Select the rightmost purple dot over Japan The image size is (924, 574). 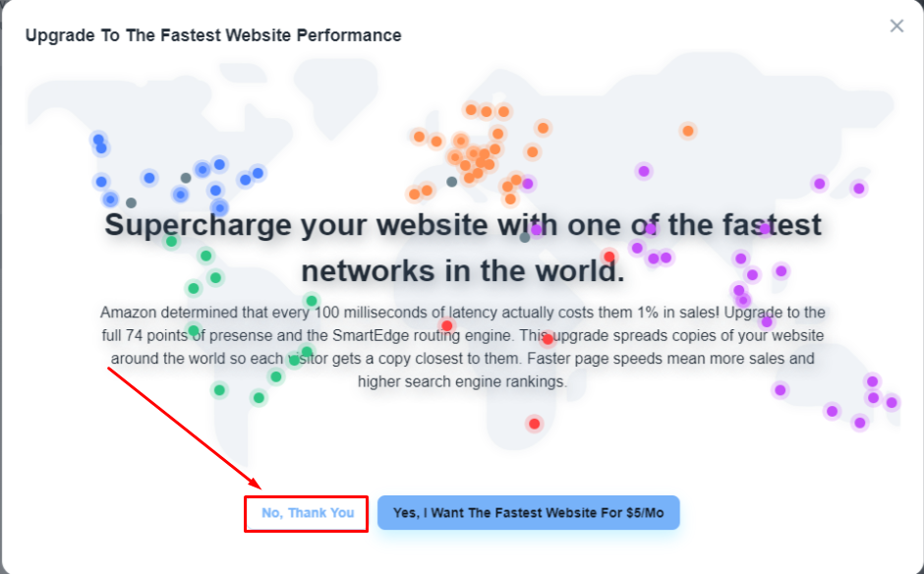coord(858,188)
